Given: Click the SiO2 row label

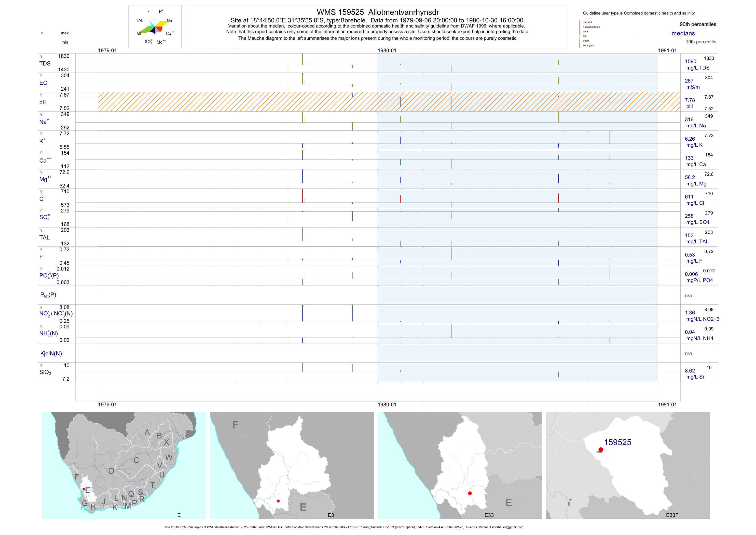Looking at the screenshot, I should click(45, 372).
